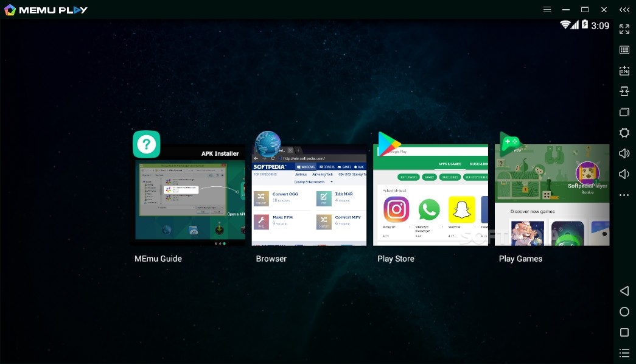Open the Android menu list icon
636x364 pixels.
624,353
